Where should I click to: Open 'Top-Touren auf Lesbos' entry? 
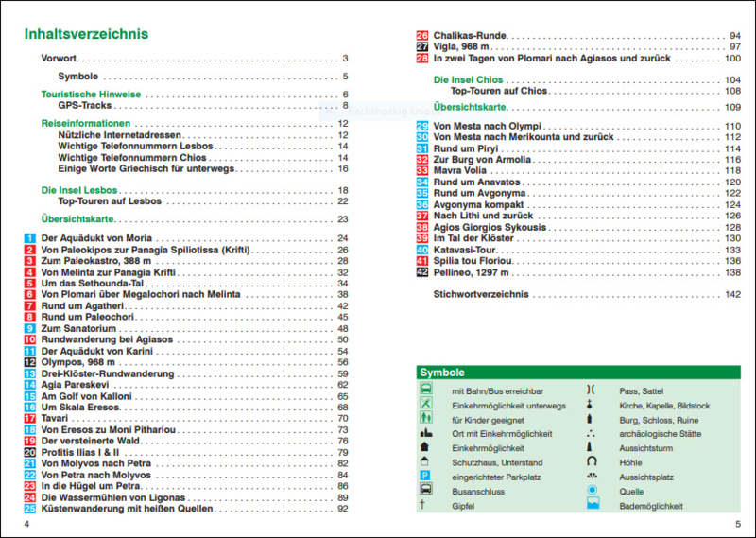(x=203, y=201)
